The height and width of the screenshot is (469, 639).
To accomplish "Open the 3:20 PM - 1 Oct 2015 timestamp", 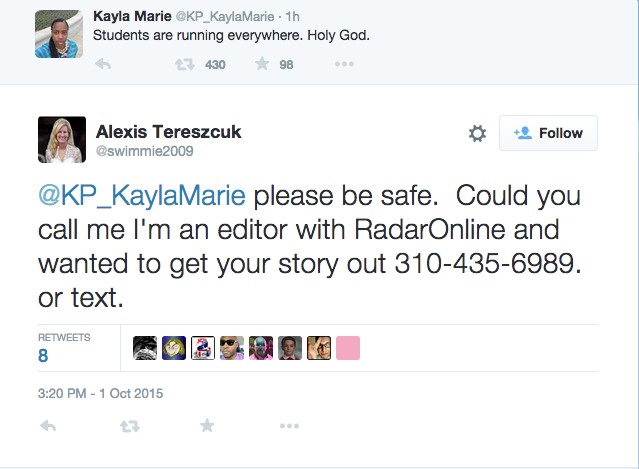I will pyautogui.click(x=100, y=393).
